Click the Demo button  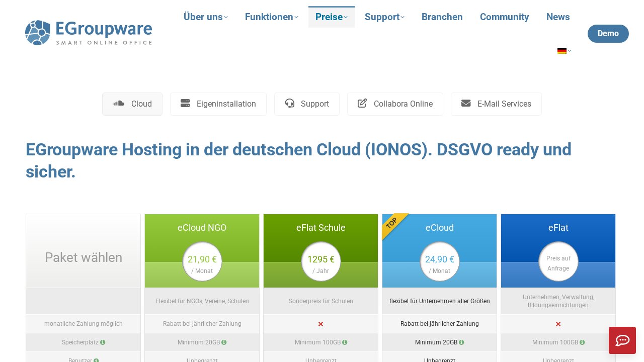[x=608, y=34]
